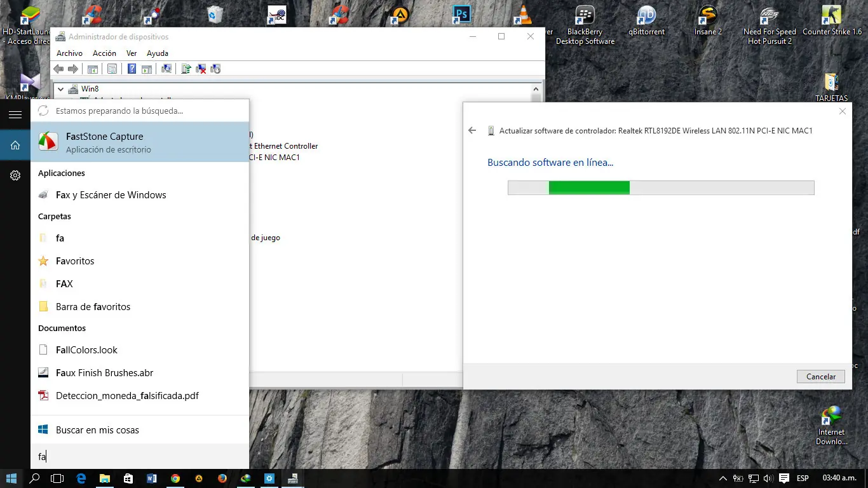Viewport: 868px width, 488px height.
Task: Click the Forward arrow in Device Manager toolbar
Action: 73,69
